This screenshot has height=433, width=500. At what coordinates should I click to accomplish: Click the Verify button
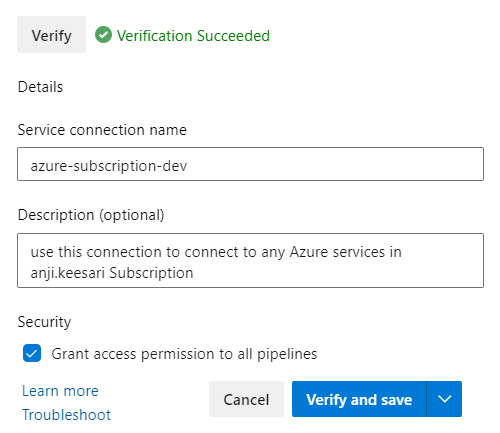click(51, 35)
